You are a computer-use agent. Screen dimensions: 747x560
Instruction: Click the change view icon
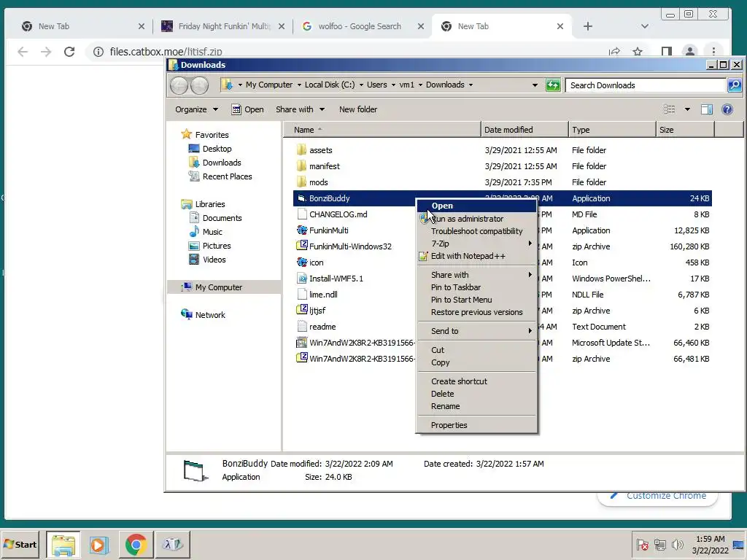tap(670, 109)
